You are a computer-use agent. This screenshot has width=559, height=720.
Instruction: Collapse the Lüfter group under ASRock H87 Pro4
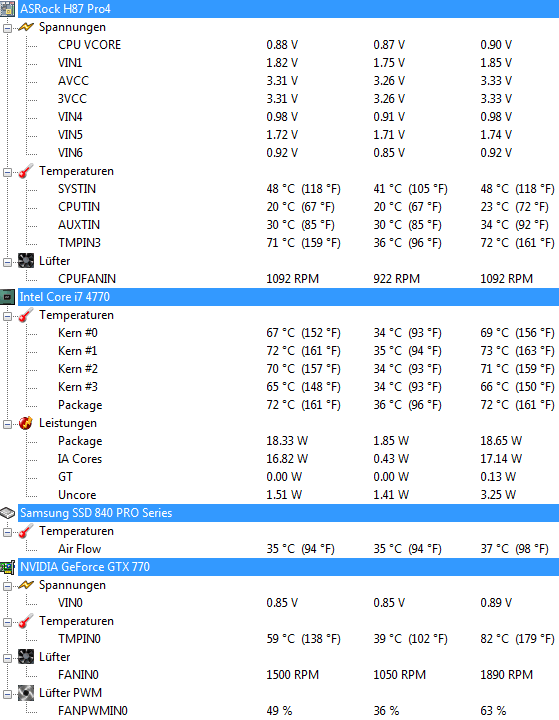pyautogui.click(x=7, y=262)
